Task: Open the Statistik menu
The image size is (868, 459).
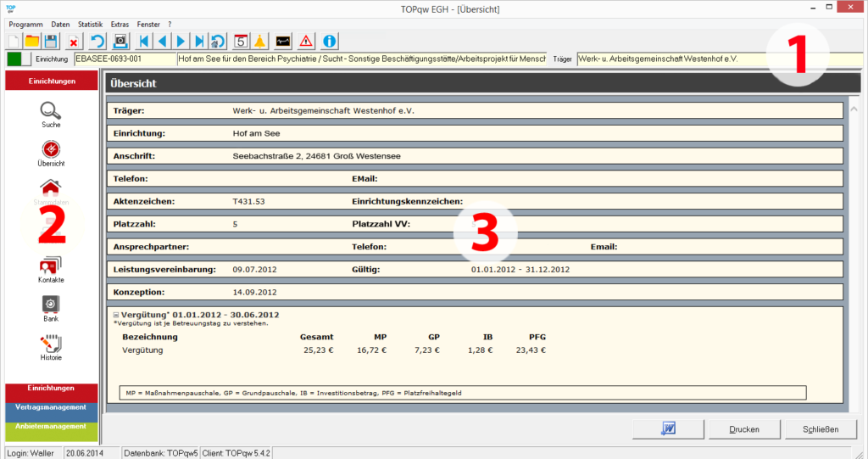Action: (90, 25)
